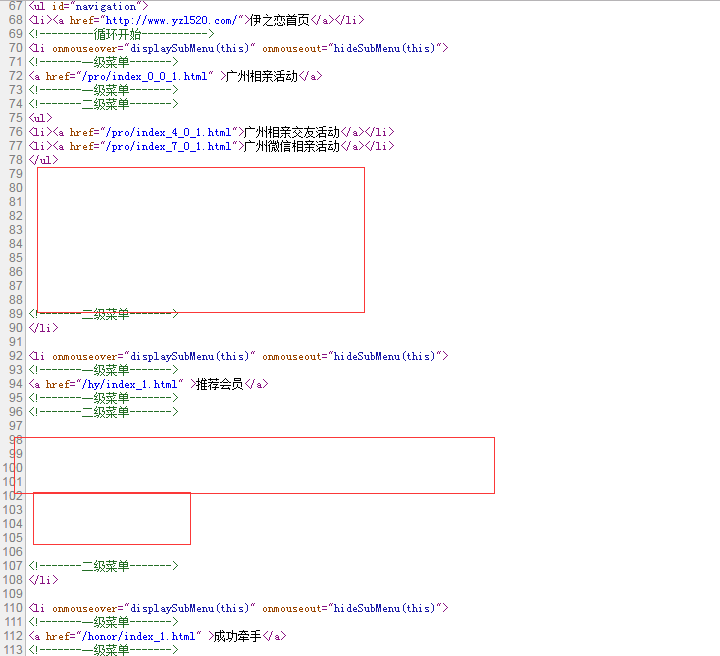Click the closing /li tag on line 108
Viewport: 720px width, 656px height.
click(44, 580)
